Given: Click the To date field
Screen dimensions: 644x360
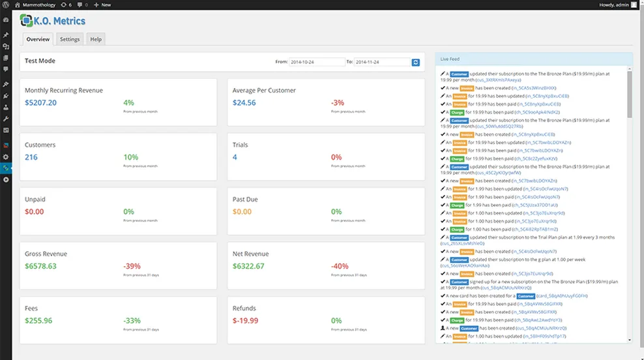Looking at the screenshot, I should pos(382,62).
